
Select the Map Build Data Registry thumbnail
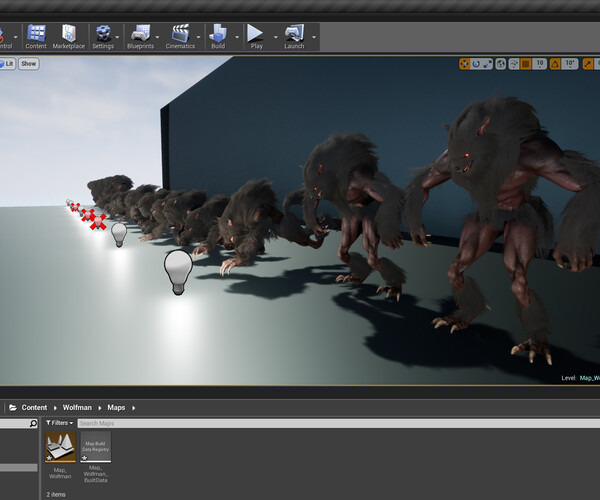[x=96, y=446]
